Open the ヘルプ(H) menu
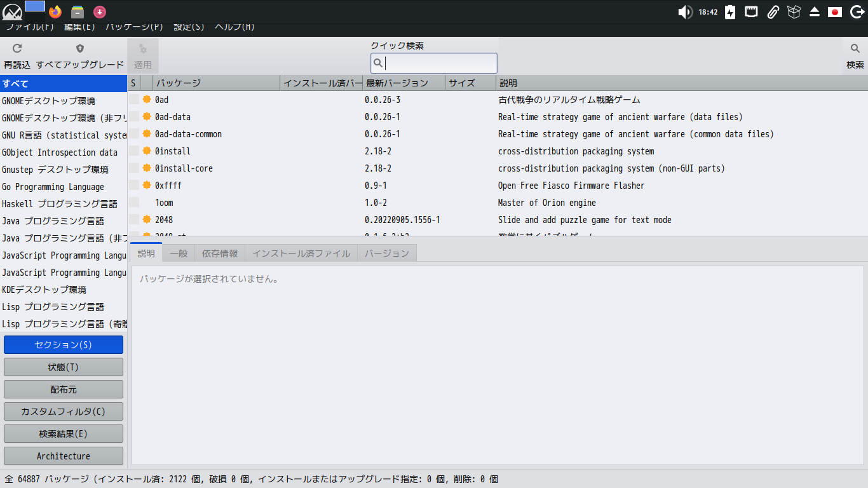Viewport: 868px width, 488px height. click(234, 27)
